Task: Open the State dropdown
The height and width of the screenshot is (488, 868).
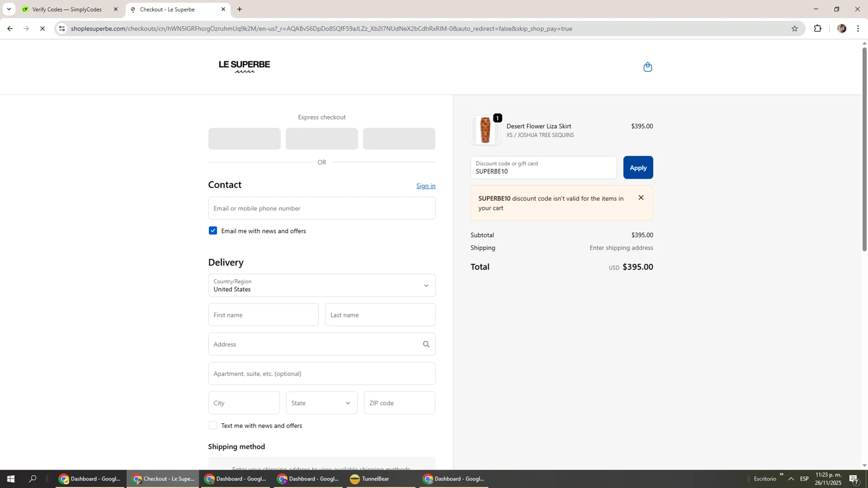Action: pyautogui.click(x=322, y=403)
